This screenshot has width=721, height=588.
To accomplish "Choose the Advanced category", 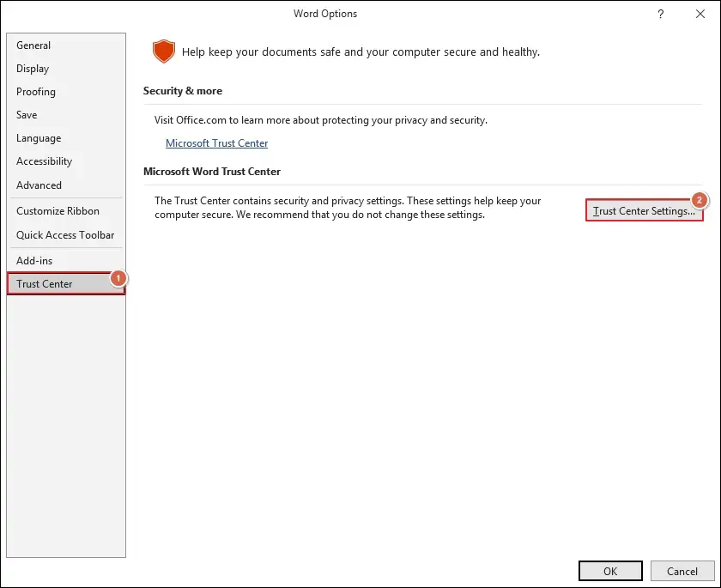I will [66, 185].
